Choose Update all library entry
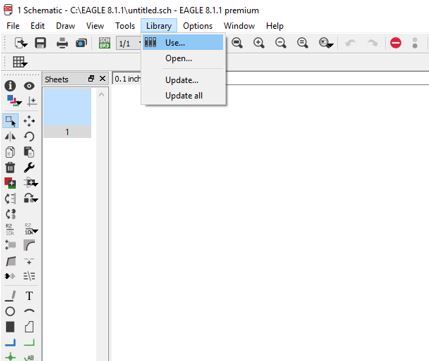 click(184, 96)
